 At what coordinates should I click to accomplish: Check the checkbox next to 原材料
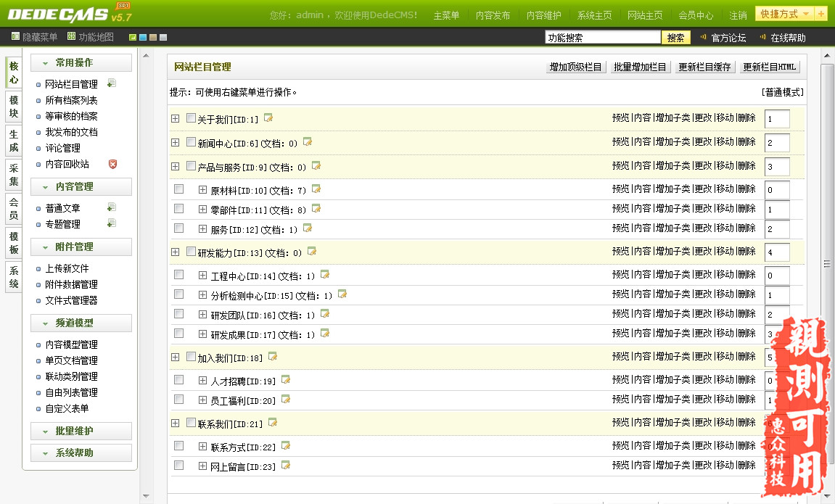[178, 190]
